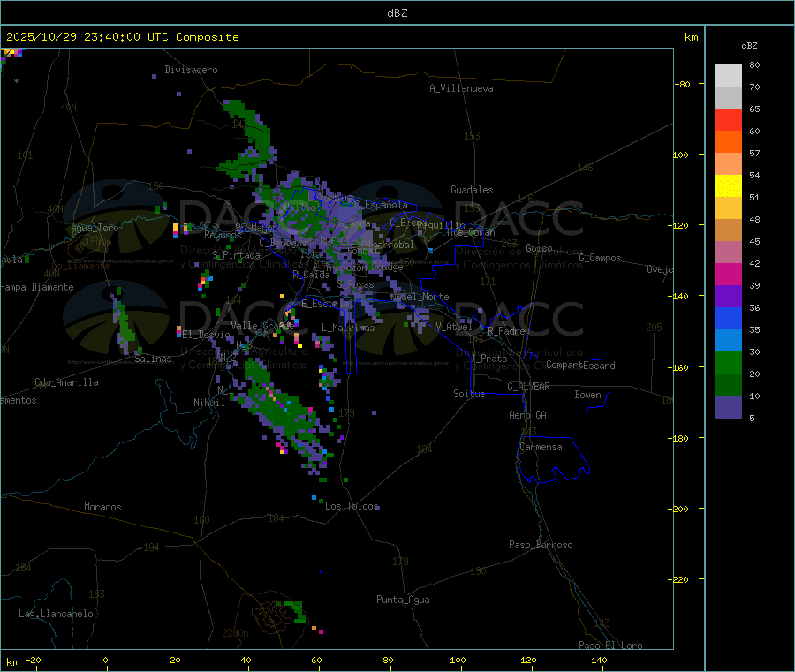
Task: Select the white 80 dBZ legend color
Action: [728, 76]
